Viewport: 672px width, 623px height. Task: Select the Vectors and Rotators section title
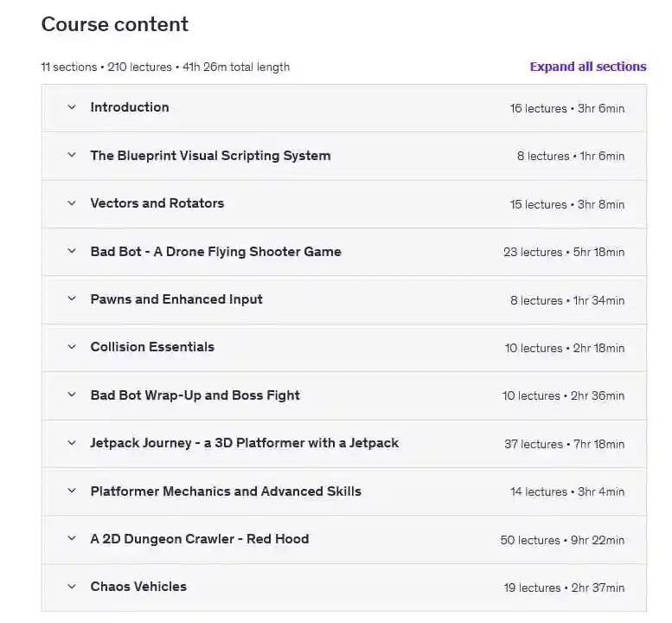pos(157,203)
